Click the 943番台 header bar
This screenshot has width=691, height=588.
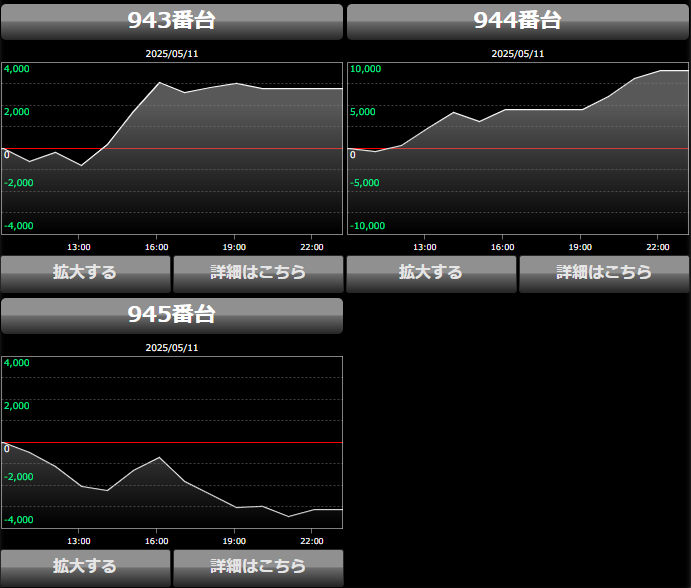click(x=172, y=22)
